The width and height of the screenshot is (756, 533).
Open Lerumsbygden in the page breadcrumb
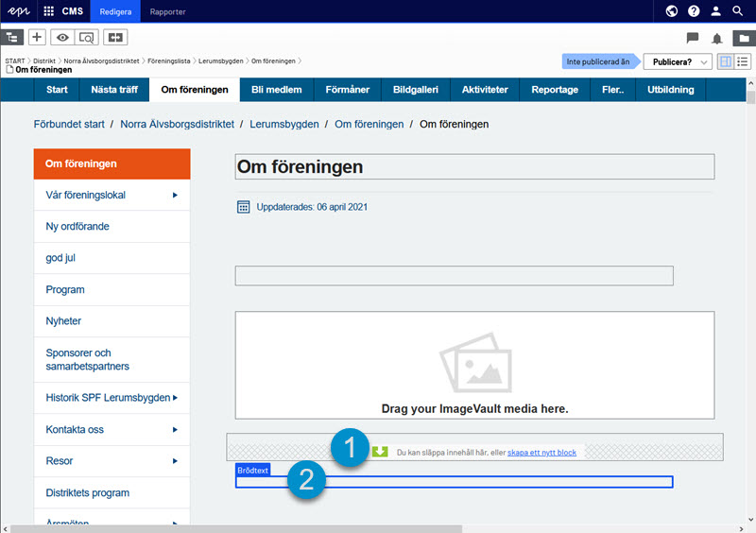tap(283, 124)
